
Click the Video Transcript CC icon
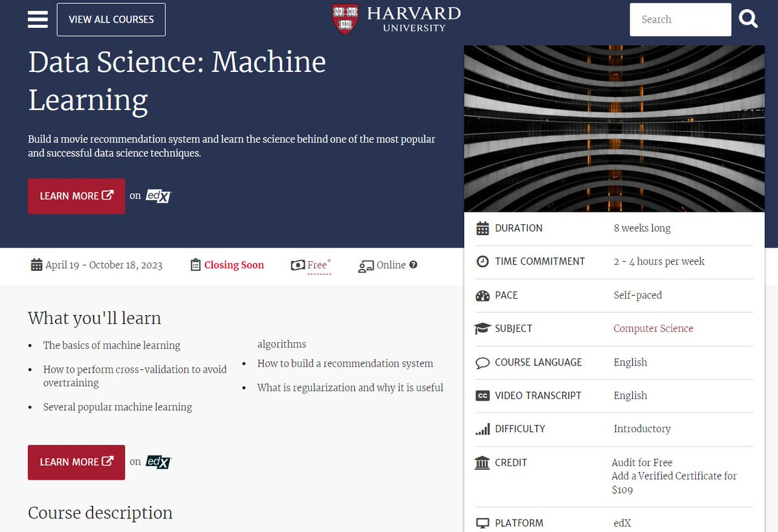click(x=482, y=396)
